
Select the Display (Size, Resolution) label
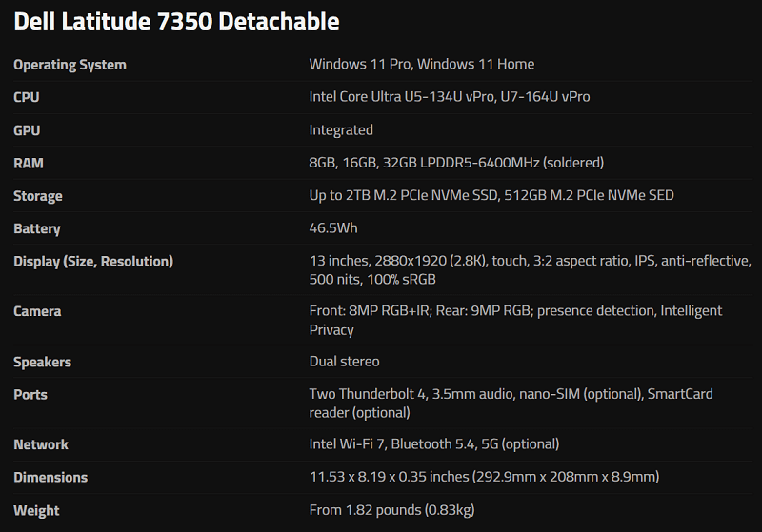(x=93, y=262)
